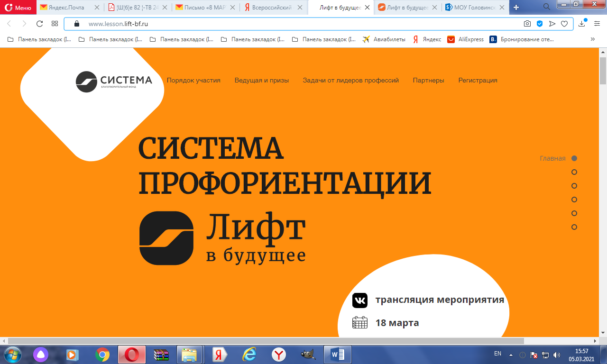607x364 pixels.
Task: Click the трансляция мероприятия text
Action: click(x=440, y=300)
